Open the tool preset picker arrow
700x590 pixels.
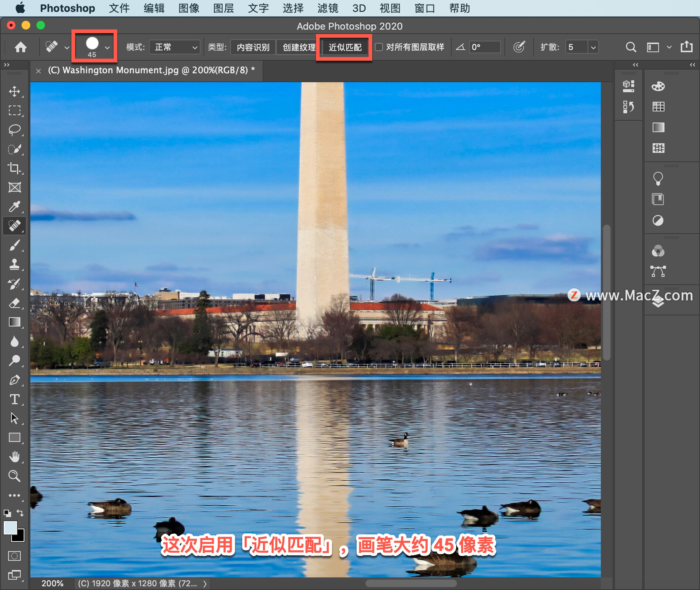tap(67, 47)
